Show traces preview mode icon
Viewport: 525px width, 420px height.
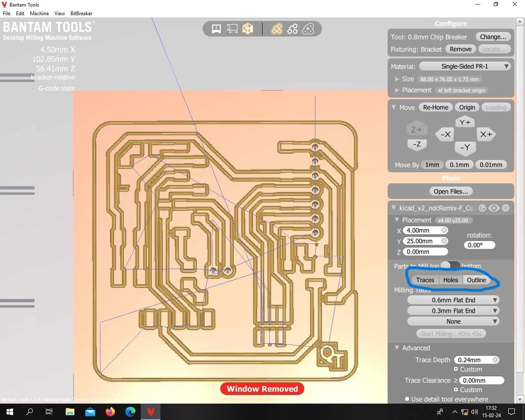pos(277,29)
